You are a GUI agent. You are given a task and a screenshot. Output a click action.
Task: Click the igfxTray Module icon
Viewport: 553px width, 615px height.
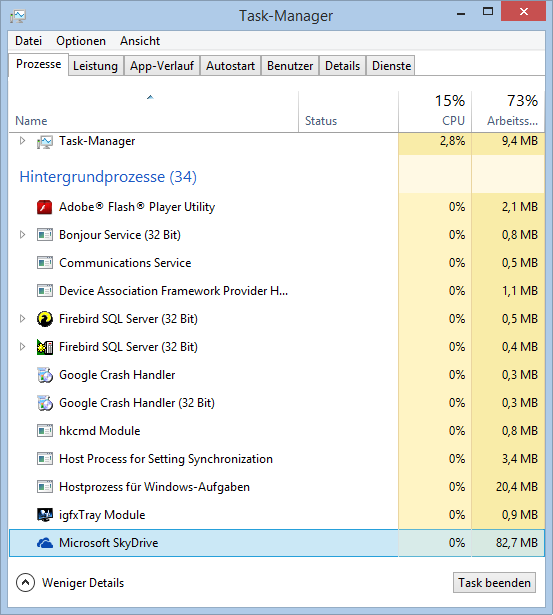tap(45, 515)
